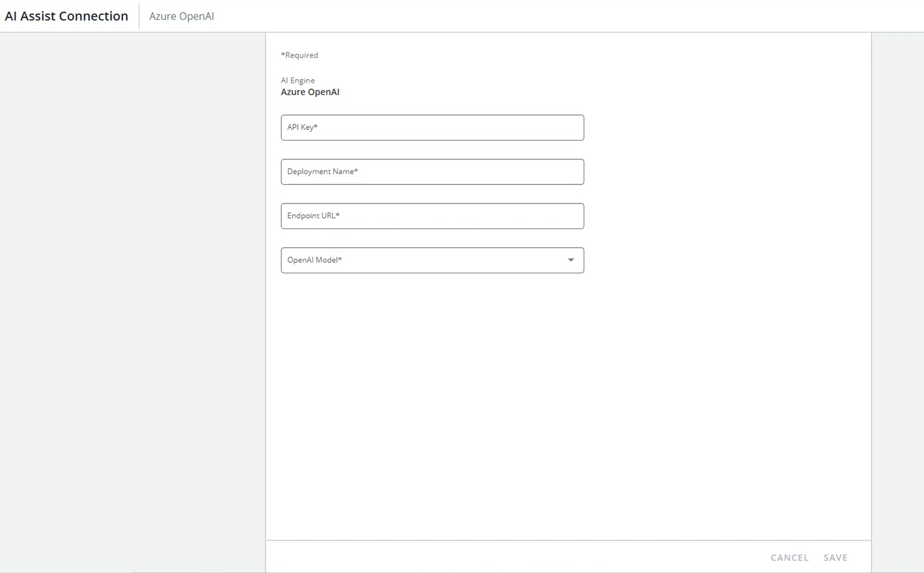Click the API Key input field
The width and height of the screenshot is (924, 573).
click(x=432, y=128)
